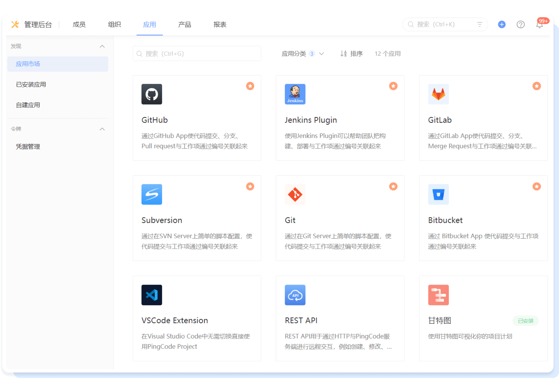Click the blue plus create button
The height and width of the screenshot is (392, 559).
tap(502, 25)
